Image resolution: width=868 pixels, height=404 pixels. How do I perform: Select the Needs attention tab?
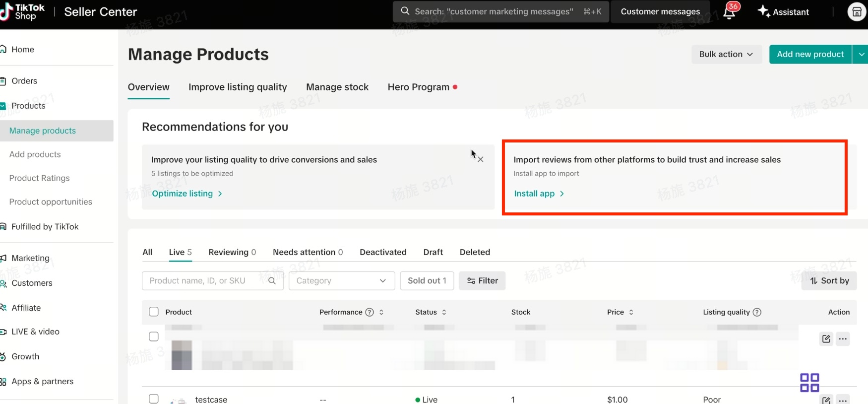[x=308, y=252]
